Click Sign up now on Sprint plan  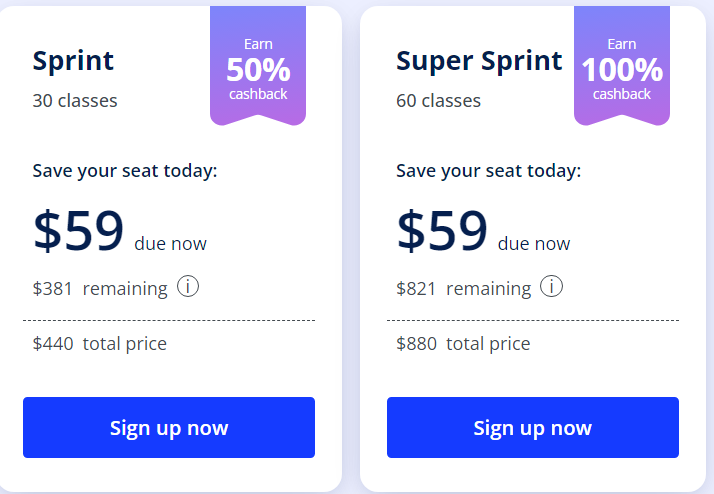[x=169, y=427]
